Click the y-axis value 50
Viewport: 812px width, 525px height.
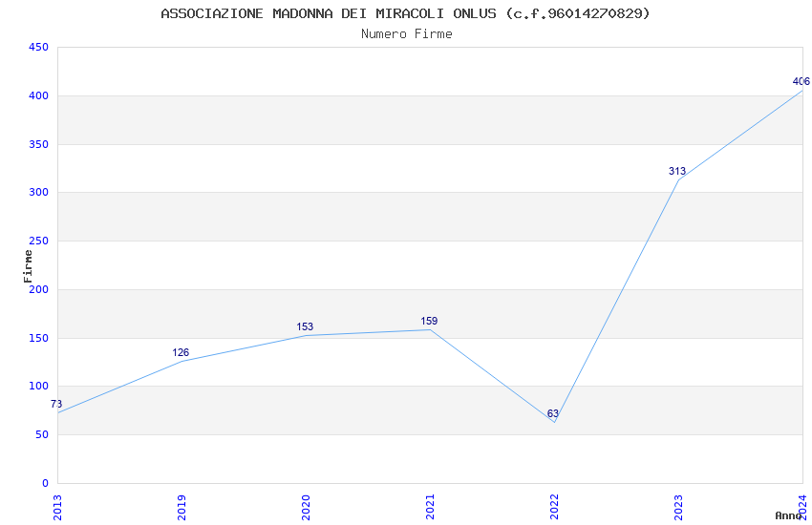pyautogui.click(x=42, y=434)
